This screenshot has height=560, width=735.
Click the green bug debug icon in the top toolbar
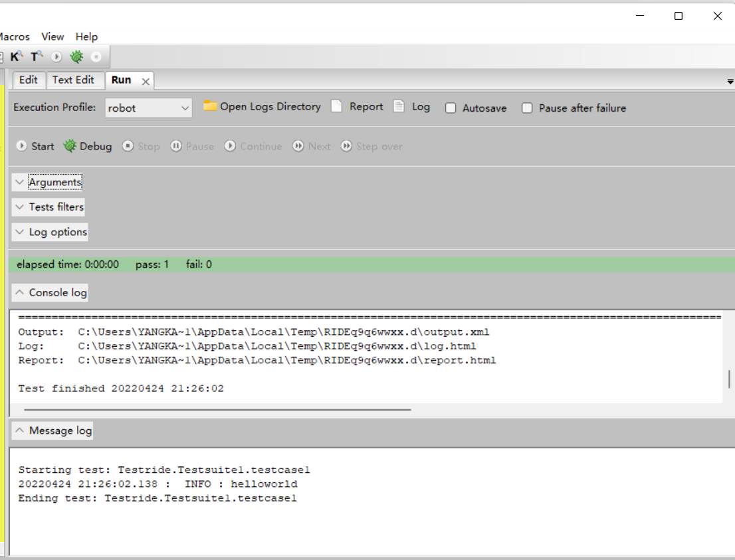[76, 56]
